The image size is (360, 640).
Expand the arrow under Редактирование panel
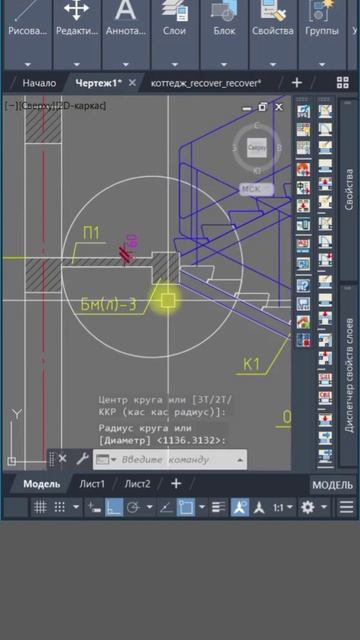[x=77, y=64]
